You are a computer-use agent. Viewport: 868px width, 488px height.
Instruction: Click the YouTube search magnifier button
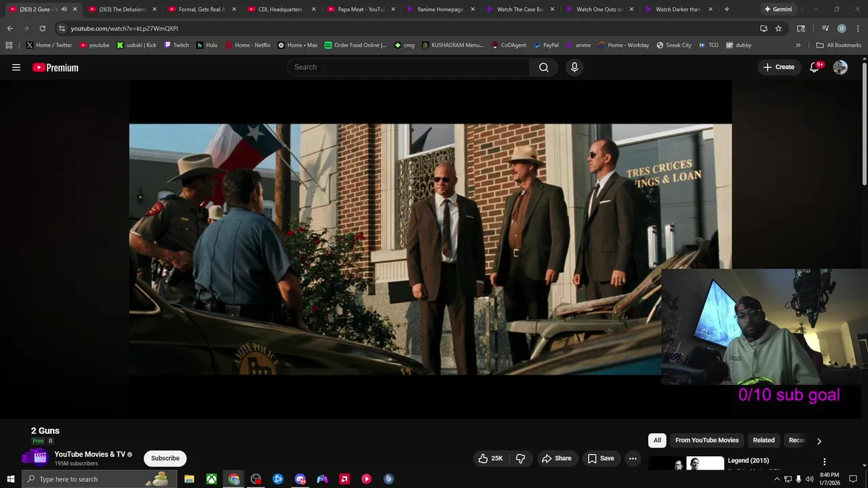544,67
